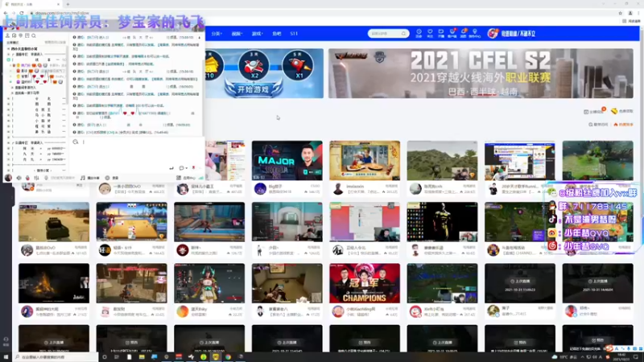Open the Windows Start button

(x=6, y=357)
